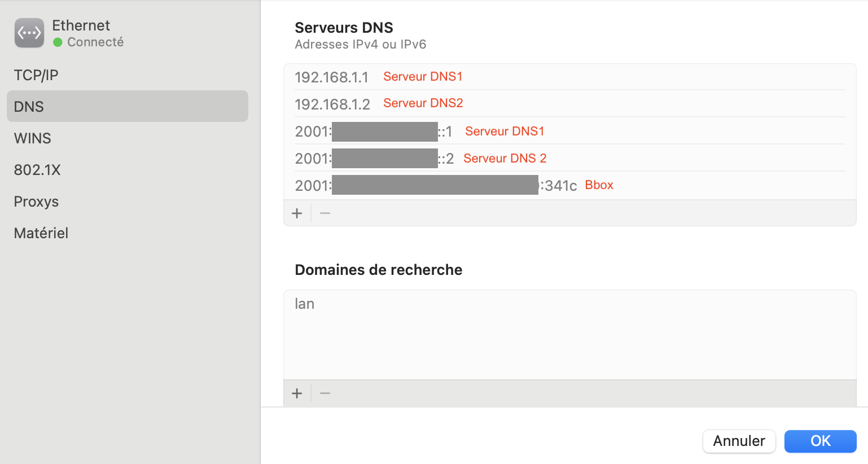Confirm settings with the OK button
This screenshot has height=464, width=868.
pos(821,441)
